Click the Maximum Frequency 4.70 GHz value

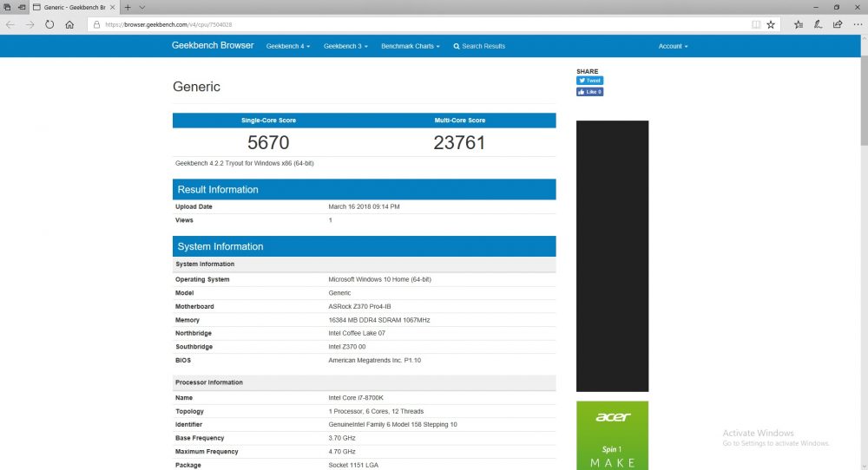point(341,452)
